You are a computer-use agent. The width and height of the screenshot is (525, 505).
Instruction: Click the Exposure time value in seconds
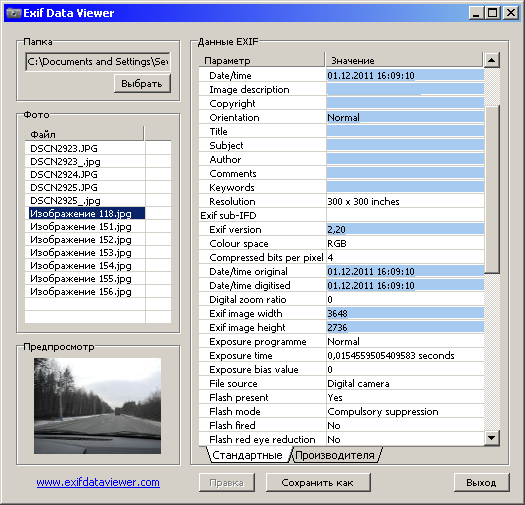[405, 356]
